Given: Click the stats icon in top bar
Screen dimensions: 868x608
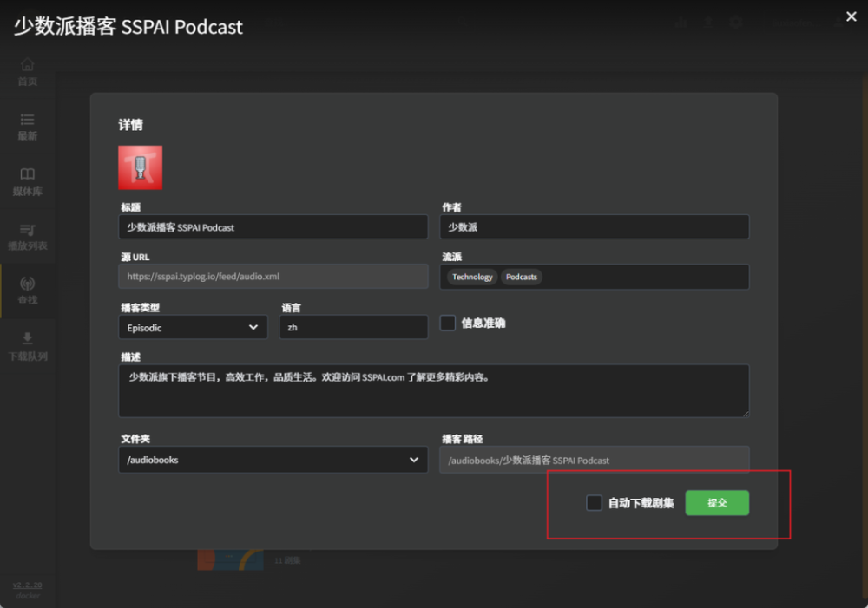Looking at the screenshot, I should click(x=681, y=23).
